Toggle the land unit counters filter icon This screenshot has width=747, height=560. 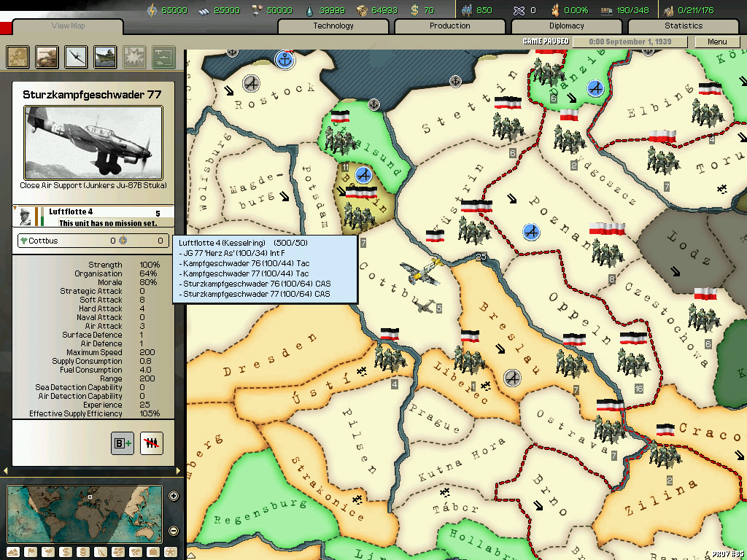coord(47,56)
